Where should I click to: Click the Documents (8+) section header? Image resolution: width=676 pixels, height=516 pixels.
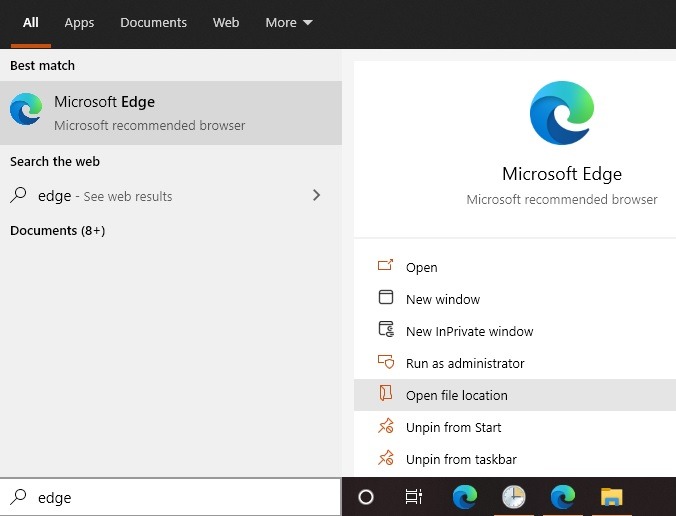coord(57,231)
